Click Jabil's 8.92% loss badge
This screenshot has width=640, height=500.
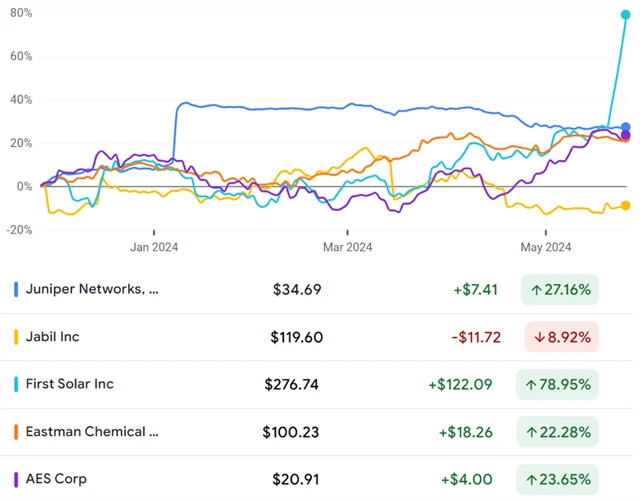pos(560,337)
